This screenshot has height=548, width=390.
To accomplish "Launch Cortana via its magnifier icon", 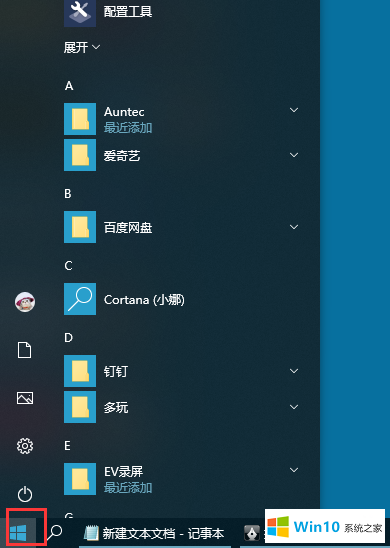I will [x=80, y=299].
